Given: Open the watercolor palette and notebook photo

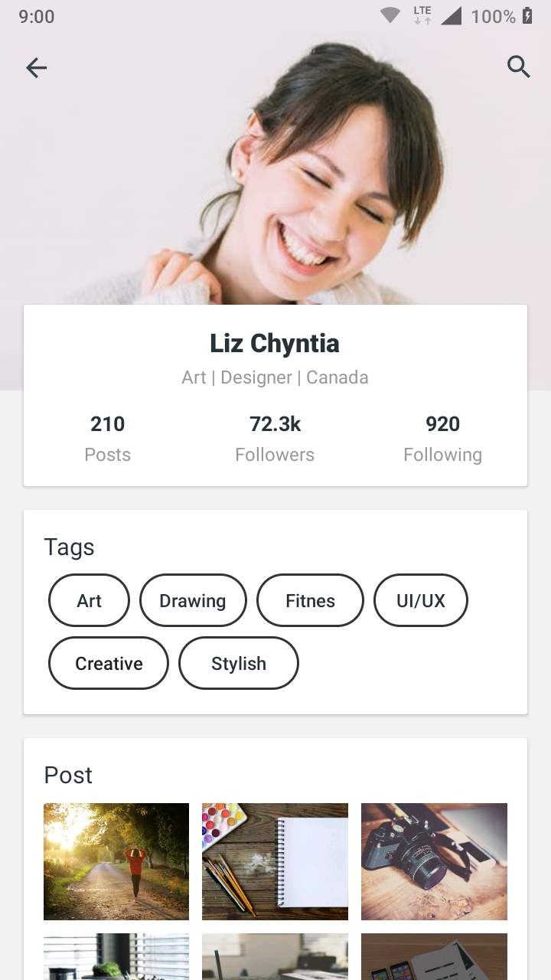Looking at the screenshot, I should [x=275, y=861].
